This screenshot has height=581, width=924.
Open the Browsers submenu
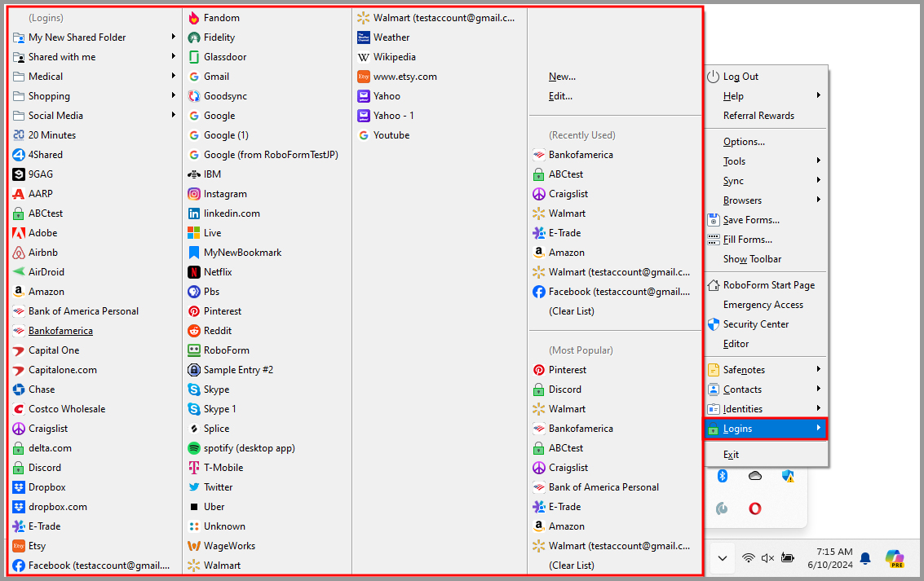point(766,200)
